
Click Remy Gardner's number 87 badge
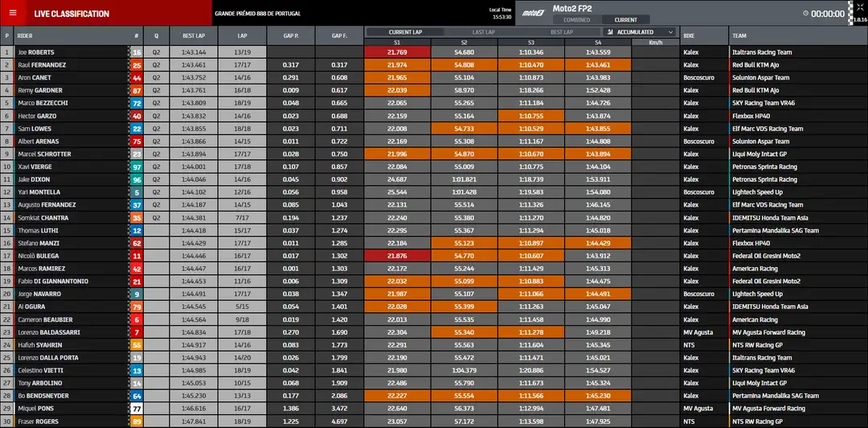(x=136, y=90)
